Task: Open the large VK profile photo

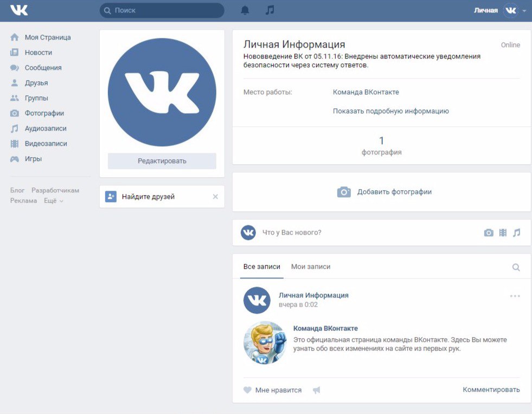Action: click(x=162, y=92)
